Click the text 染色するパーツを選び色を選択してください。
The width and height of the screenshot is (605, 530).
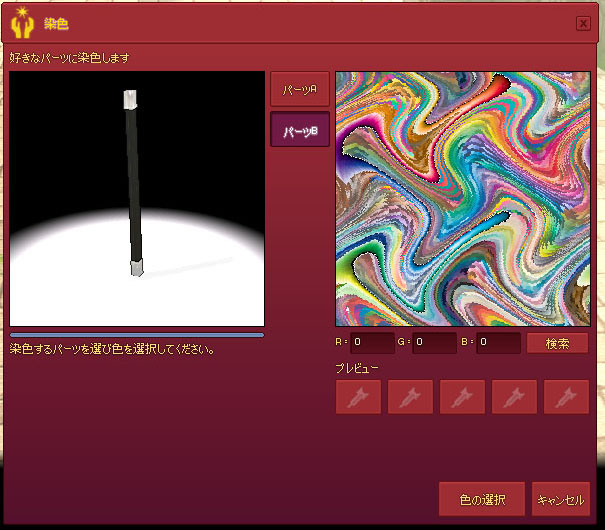click(112, 349)
